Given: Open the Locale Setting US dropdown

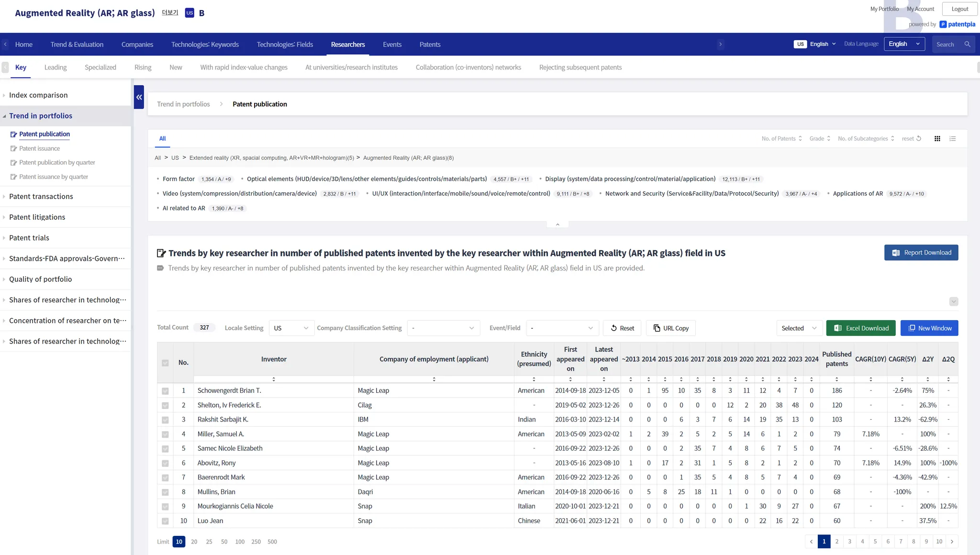Looking at the screenshot, I should point(291,328).
